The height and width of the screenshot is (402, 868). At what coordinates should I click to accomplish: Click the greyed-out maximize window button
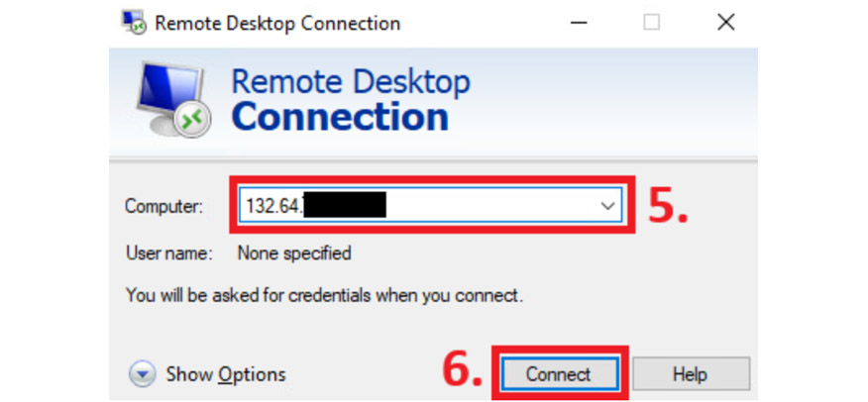click(651, 23)
